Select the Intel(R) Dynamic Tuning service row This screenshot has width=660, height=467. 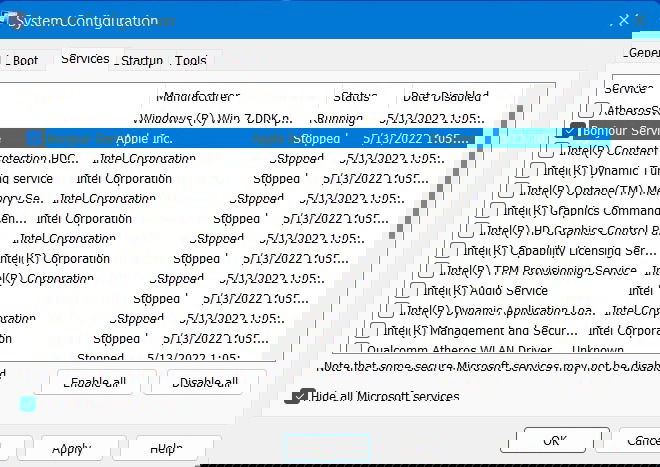point(602,171)
